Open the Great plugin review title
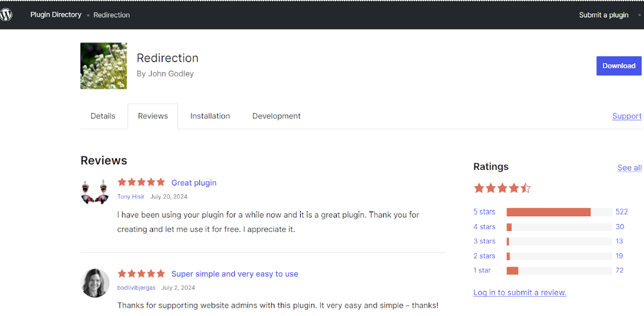This screenshot has width=644, height=316. (x=194, y=183)
